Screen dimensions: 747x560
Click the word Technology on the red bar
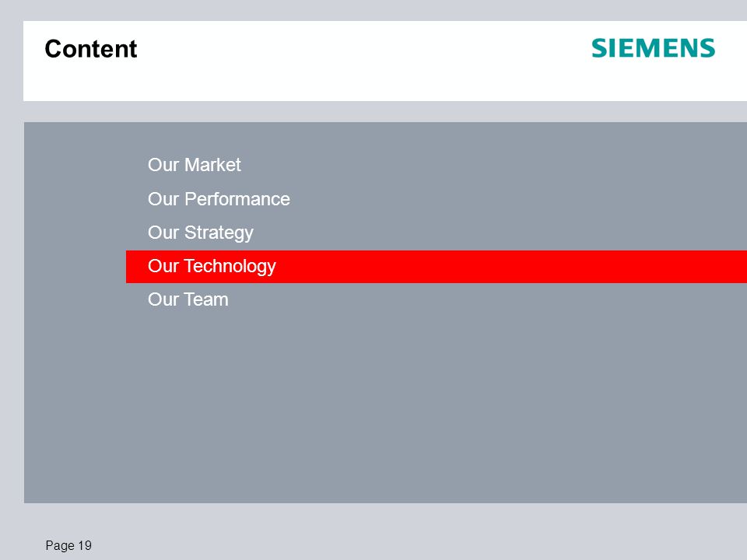tap(230, 266)
